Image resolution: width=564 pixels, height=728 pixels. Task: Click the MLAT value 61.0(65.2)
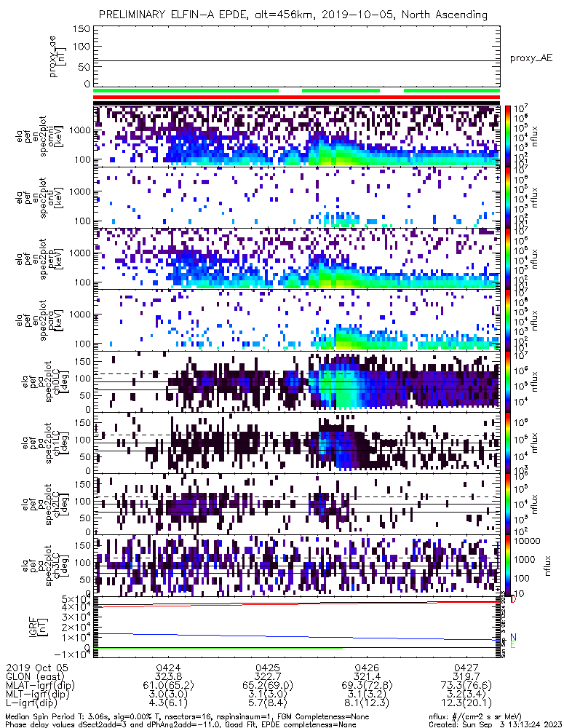coord(169,686)
